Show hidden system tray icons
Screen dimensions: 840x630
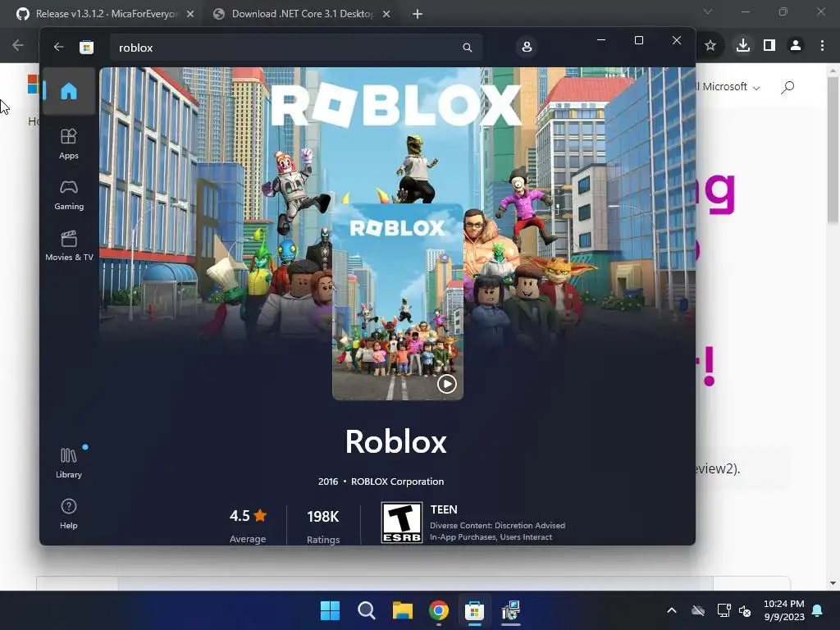click(672, 610)
